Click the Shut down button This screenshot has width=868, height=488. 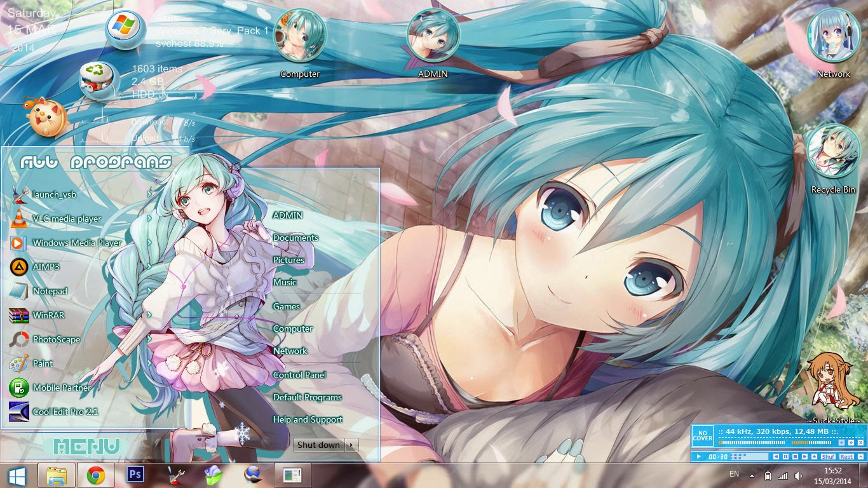click(319, 445)
